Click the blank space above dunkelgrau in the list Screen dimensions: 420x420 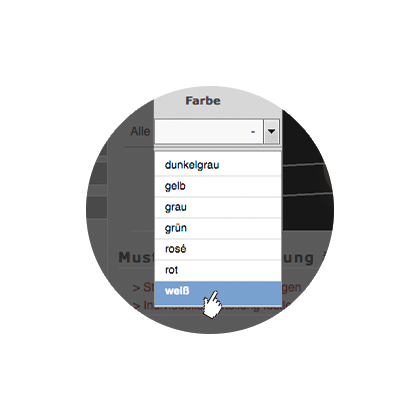217,151
